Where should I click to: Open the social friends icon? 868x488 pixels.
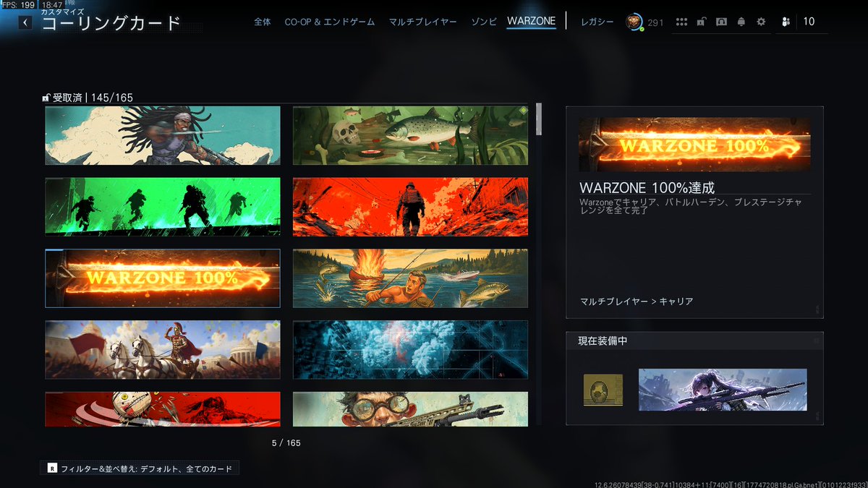[x=786, y=22]
